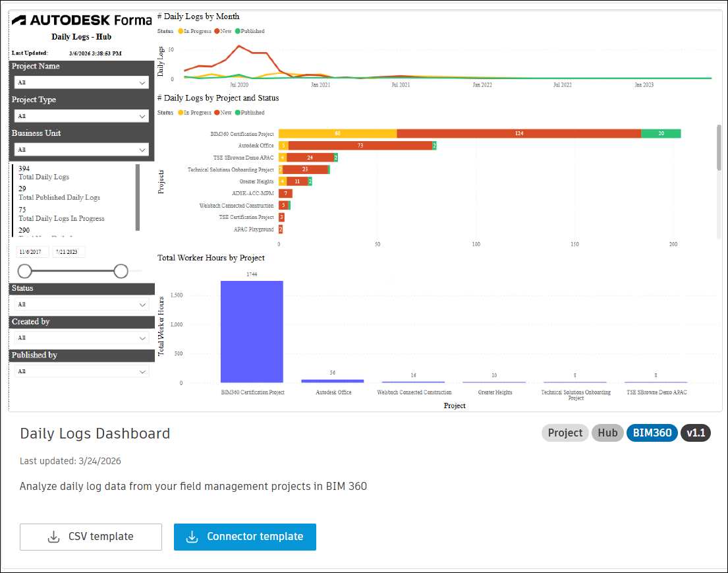Click In Progress legend swatch in monthly chart
This screenshot has height=573, width=728.
click(181, 31)
